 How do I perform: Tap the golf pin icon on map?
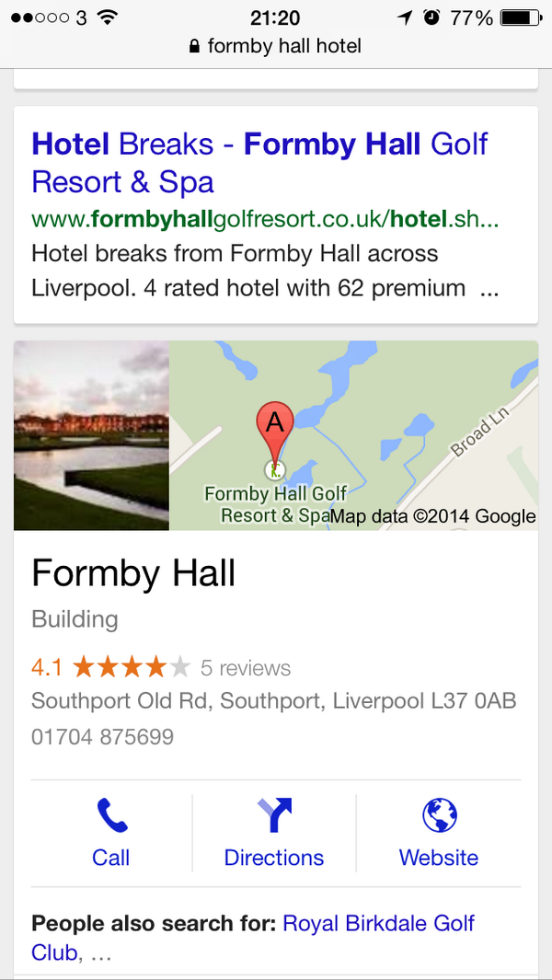coord(274,468)
